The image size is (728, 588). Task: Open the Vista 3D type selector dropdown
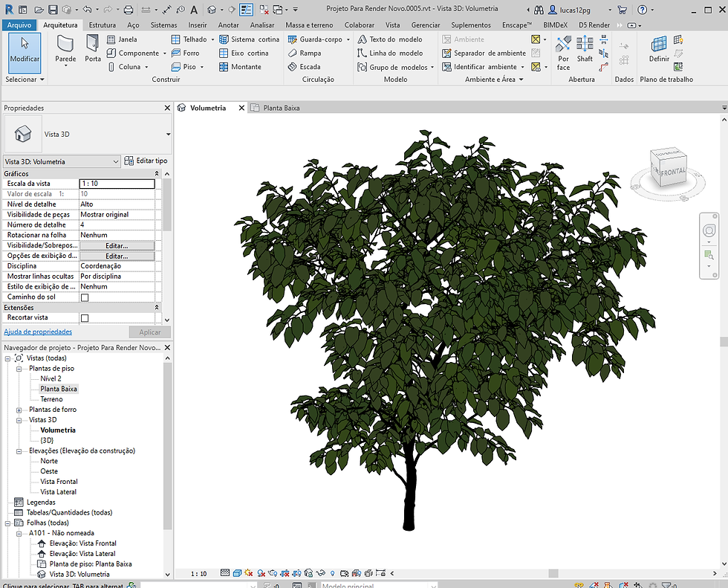tap(168, 135)
